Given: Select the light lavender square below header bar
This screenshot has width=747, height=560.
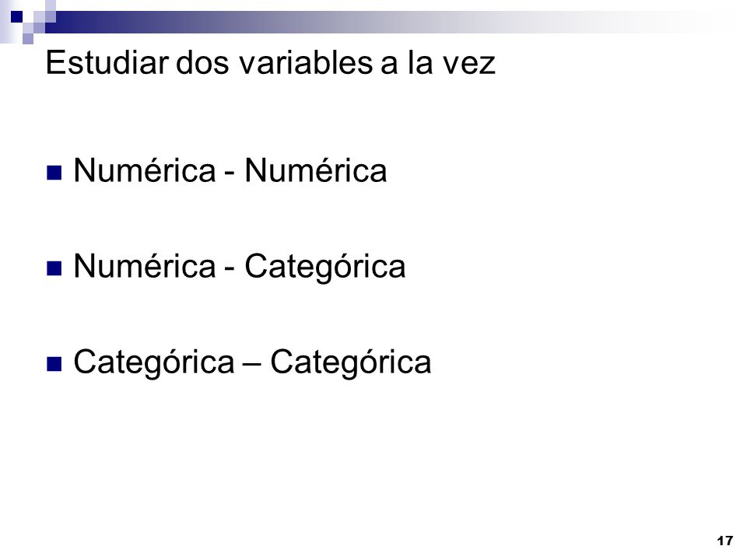Looking at the screenshot, I should 28,39.
